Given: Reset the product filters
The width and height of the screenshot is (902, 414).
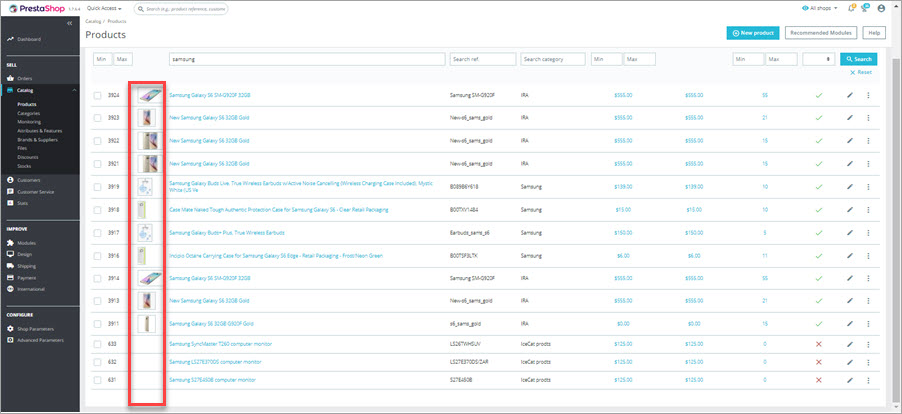Looking at the screenshot, I should (861, 72).
